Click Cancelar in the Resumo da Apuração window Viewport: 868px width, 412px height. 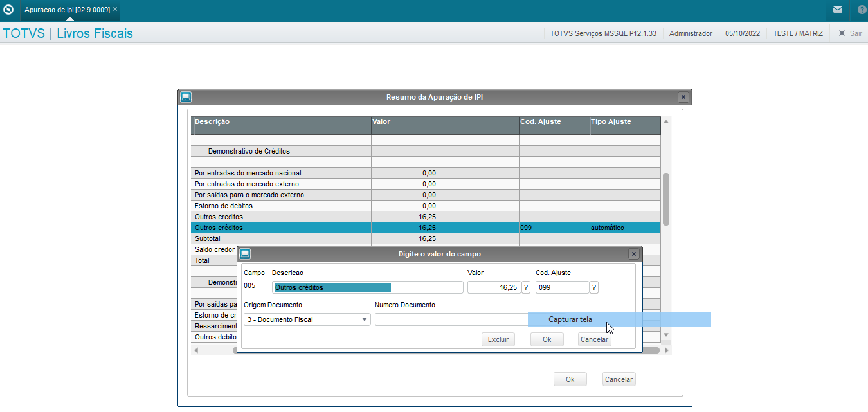pyautogui.click(x=619, y=379)
